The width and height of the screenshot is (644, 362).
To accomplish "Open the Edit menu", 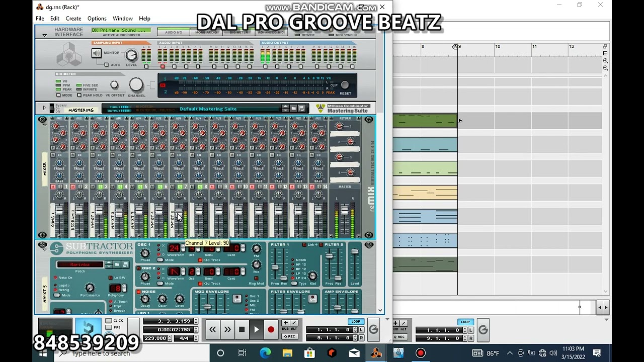I will click(55, 19).
